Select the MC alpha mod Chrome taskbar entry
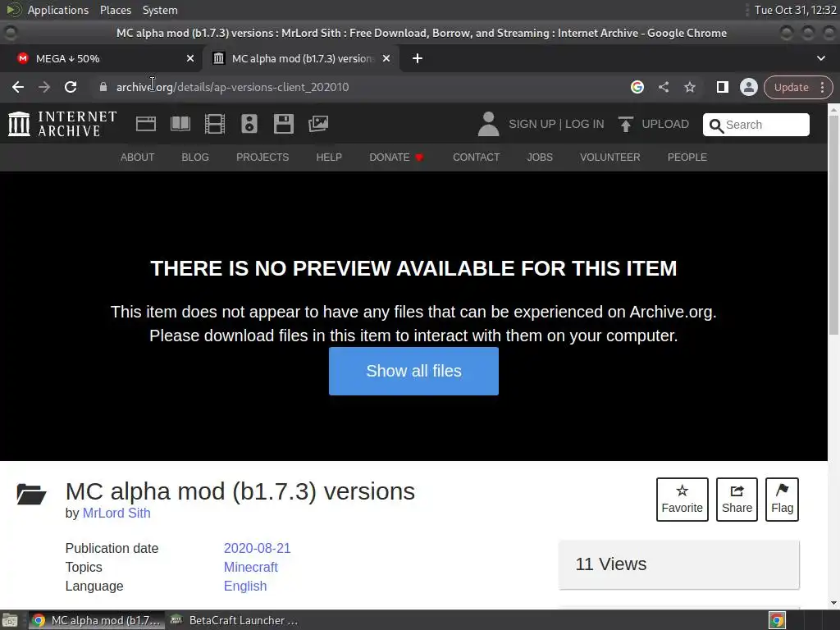840x630 pixels. (x=97, y=620)
